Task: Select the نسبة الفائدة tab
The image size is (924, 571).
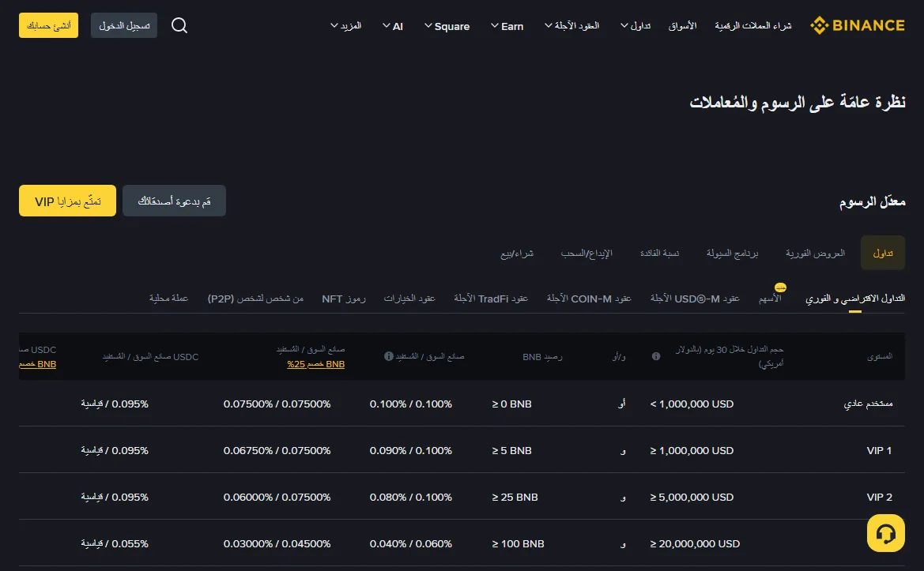Action: tap(659, 254)
